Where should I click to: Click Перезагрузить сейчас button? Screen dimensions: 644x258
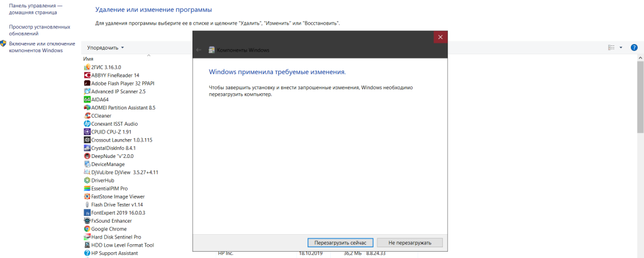pyautogui.click(x=340, y=243)
